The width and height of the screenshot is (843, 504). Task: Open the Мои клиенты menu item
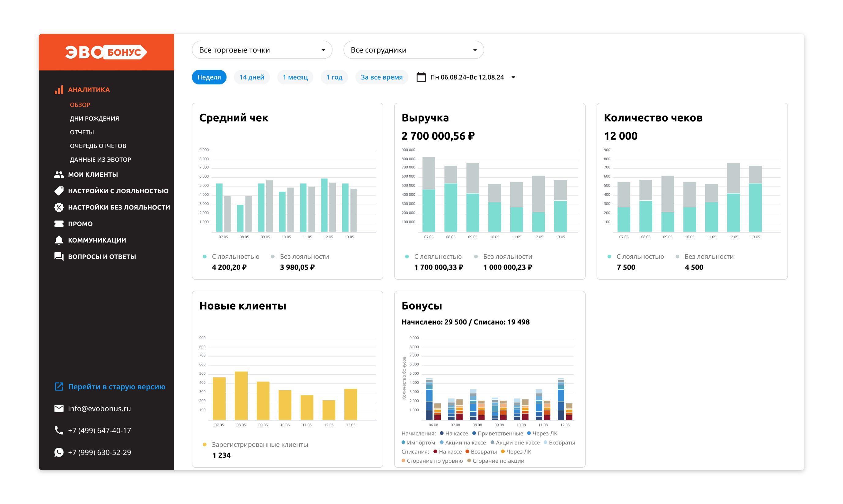93,174
